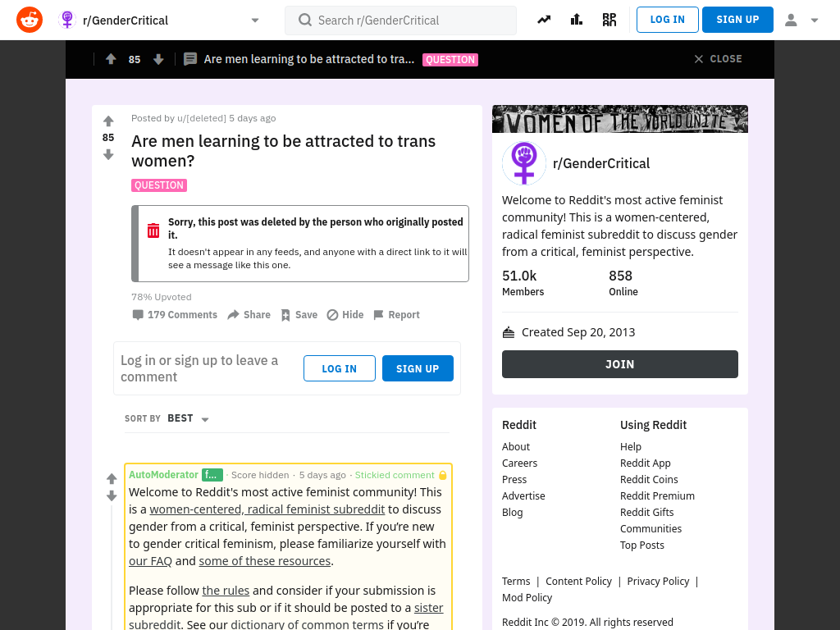Open the Reddit App link
The image size is (840, 630).
click(x=645, y=463)
